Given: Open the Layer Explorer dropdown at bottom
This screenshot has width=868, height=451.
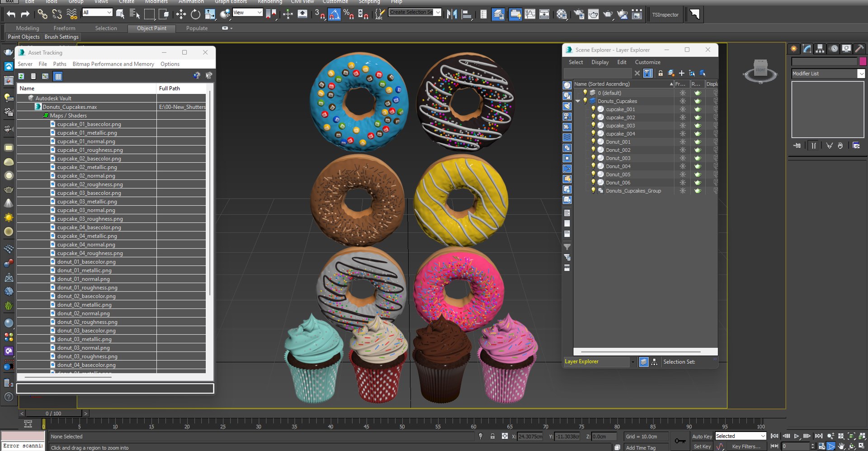Looking at the screenshot, I should [x=599, y=362].
